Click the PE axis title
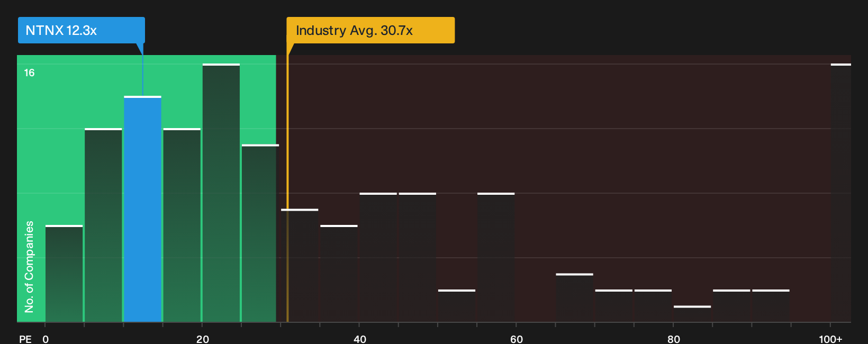This screenshot has height=344, width=868. point(25,339)
